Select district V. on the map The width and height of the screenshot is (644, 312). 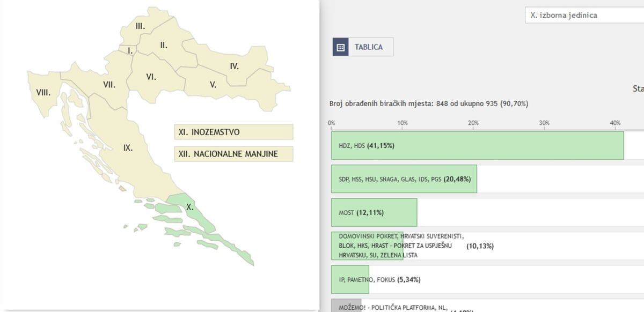pos(213,84)
